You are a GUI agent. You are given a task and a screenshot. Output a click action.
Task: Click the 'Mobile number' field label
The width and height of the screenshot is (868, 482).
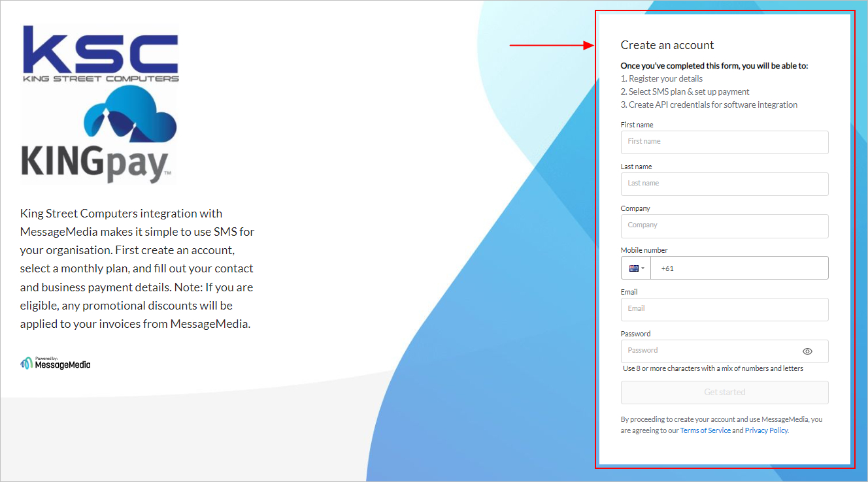tap(644, 250)
